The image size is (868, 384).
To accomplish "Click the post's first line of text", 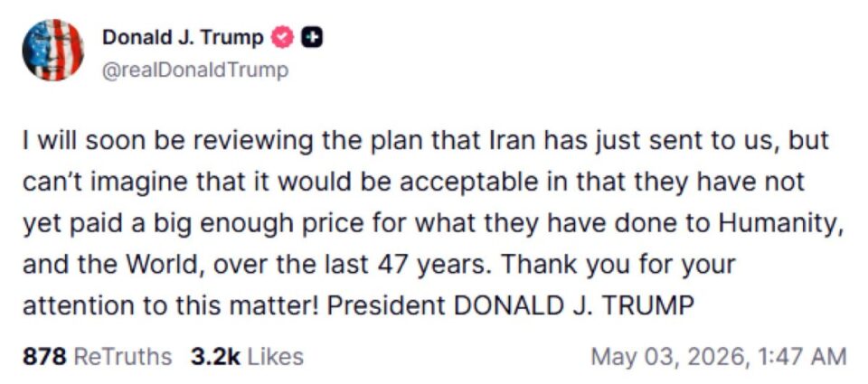I will point(426,141).
